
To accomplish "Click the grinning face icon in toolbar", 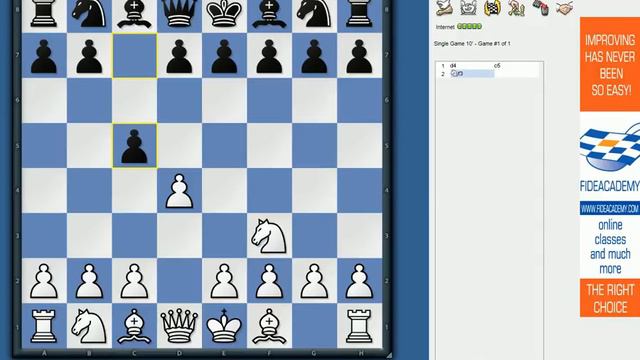I will click(468, 8).
